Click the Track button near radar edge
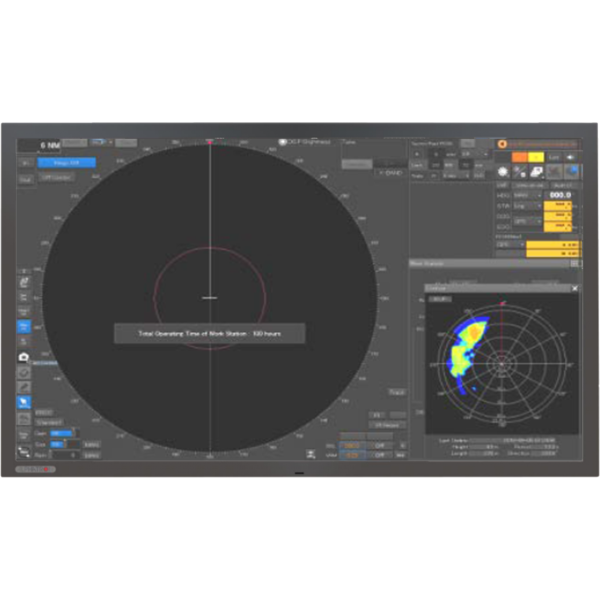Screen dimensions: 600x600 397,393
